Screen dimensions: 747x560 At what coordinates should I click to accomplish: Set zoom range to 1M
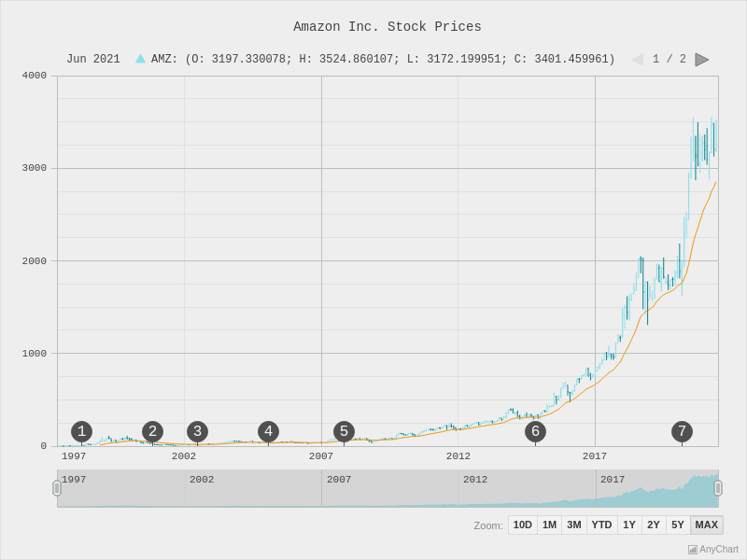click(549, 525)
